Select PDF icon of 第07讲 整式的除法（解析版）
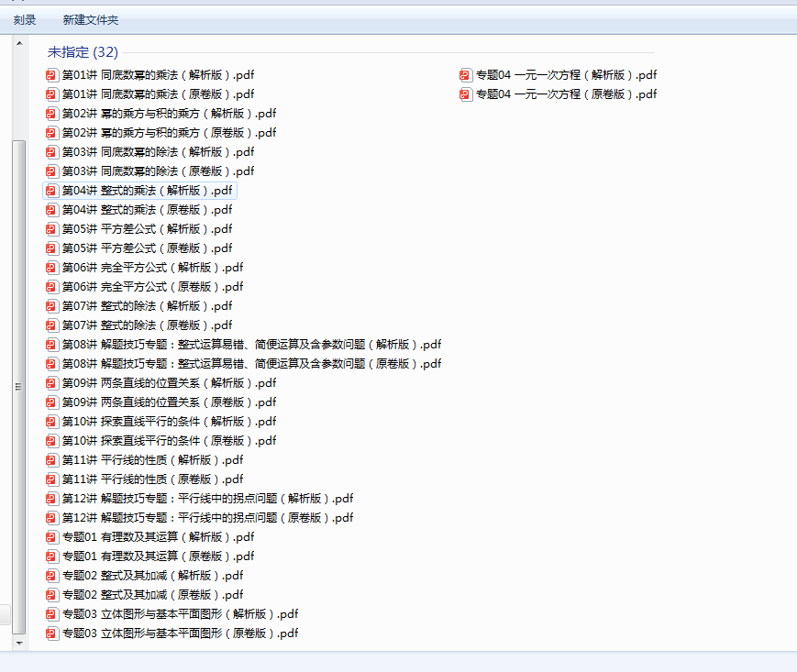This screenshot has width=797, height=672. [52, 306]
